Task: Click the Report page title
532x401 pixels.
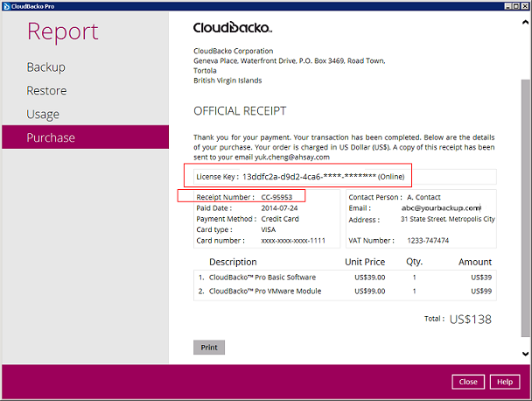Action: (63, 32)
